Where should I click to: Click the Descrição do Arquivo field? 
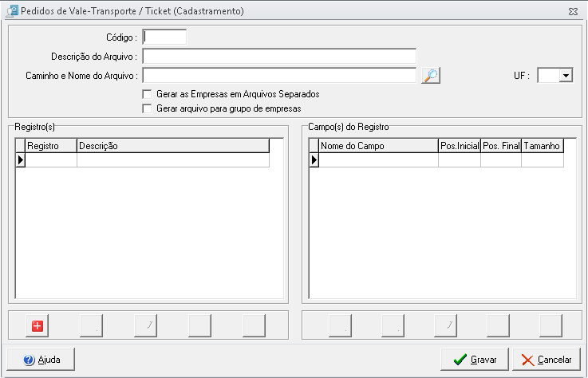click(279, 57)
